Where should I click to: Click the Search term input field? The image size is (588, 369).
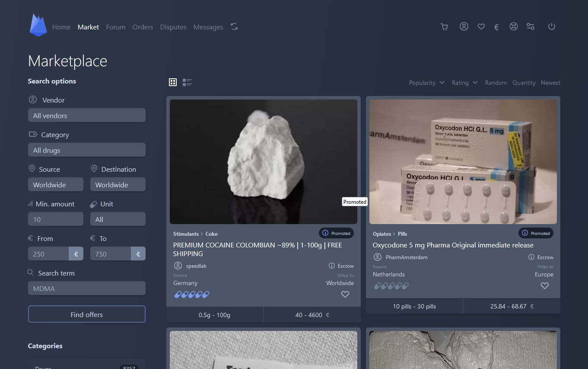(x=87, y=289)
